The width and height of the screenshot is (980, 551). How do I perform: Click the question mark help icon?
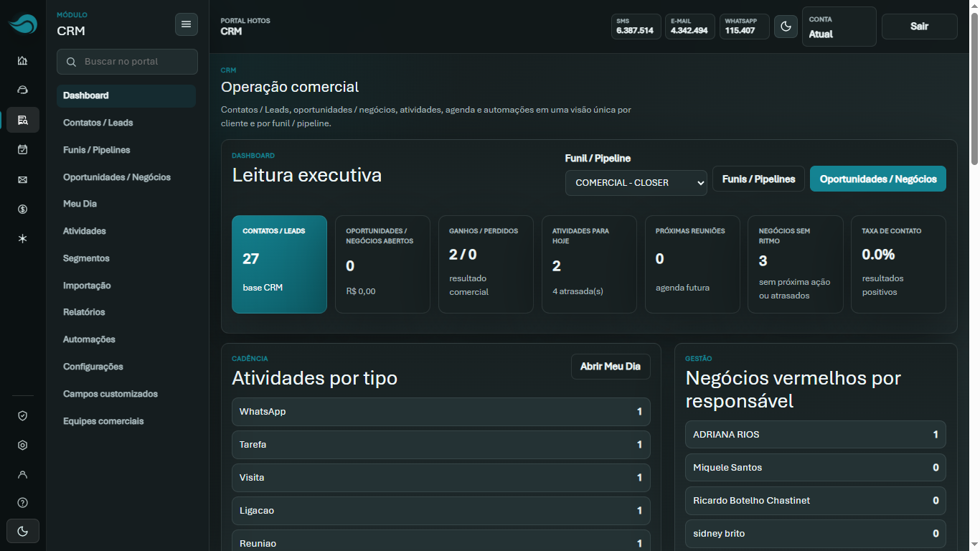(x=23, y=503)
